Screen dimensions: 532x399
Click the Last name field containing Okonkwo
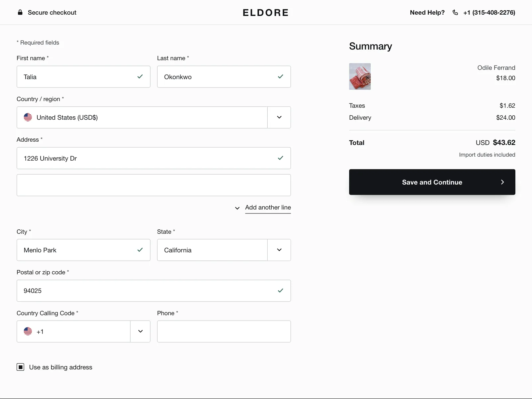click(x=224, y=77)
